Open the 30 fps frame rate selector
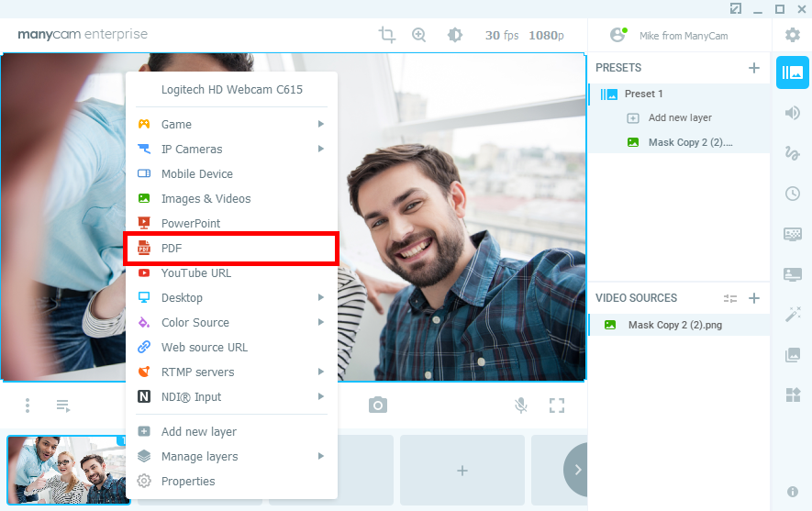This screenshot has height=511, width=812. [x=501, y=35]
